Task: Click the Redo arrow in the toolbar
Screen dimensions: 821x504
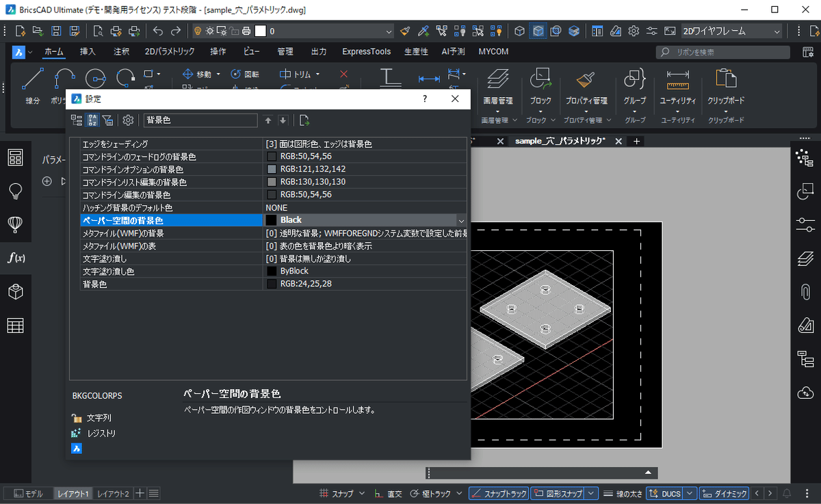Action: point(176,31)
